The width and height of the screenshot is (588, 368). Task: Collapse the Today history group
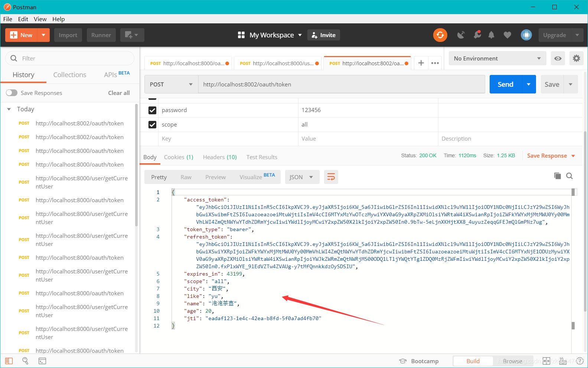[x=9, y=109]
